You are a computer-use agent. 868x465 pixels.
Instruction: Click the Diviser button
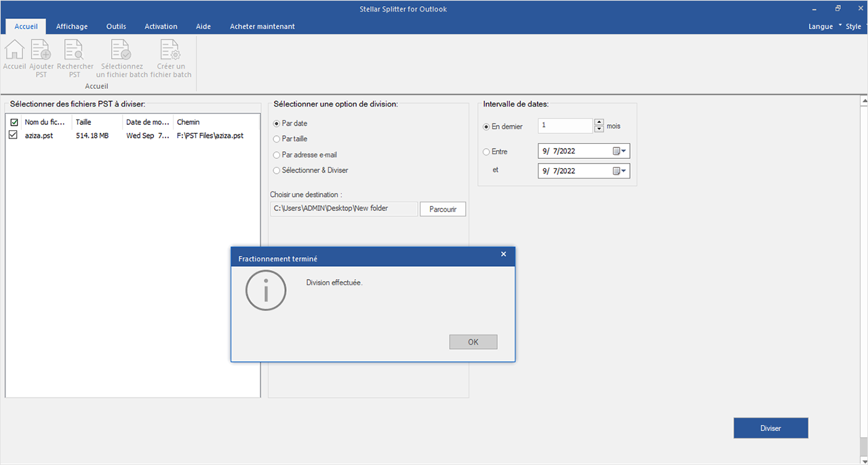coord(771,428)
